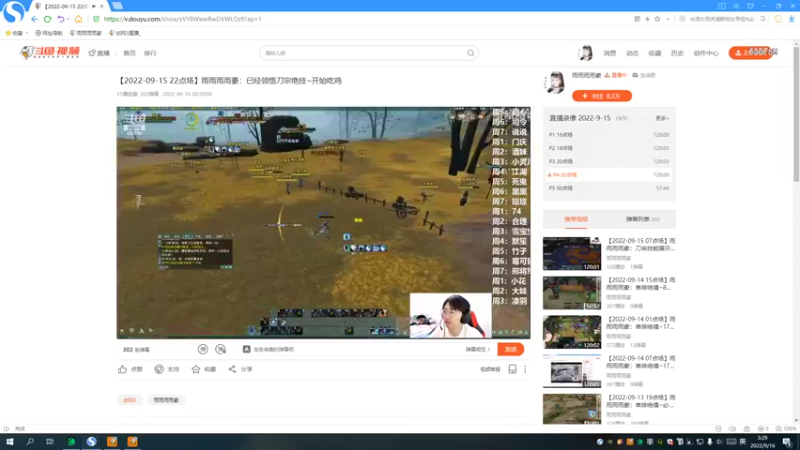Bookmark the page with address bar star

pyautogui.click(x=658, y=19)
